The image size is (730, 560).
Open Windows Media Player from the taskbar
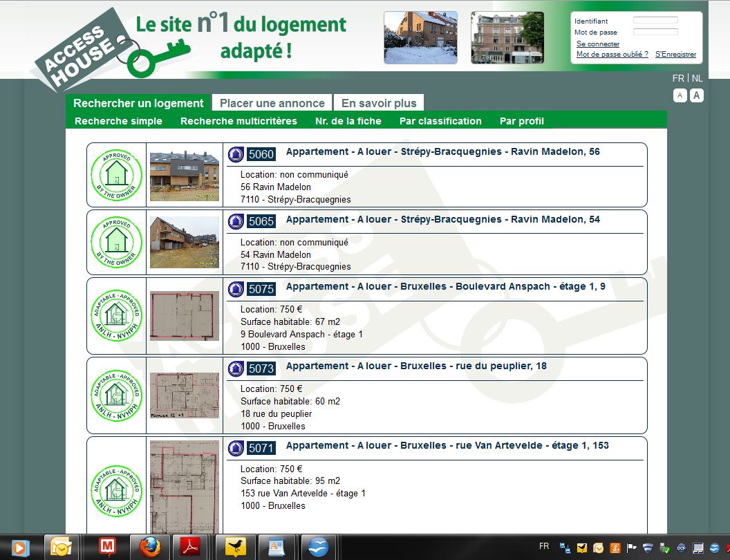[20, 548]
